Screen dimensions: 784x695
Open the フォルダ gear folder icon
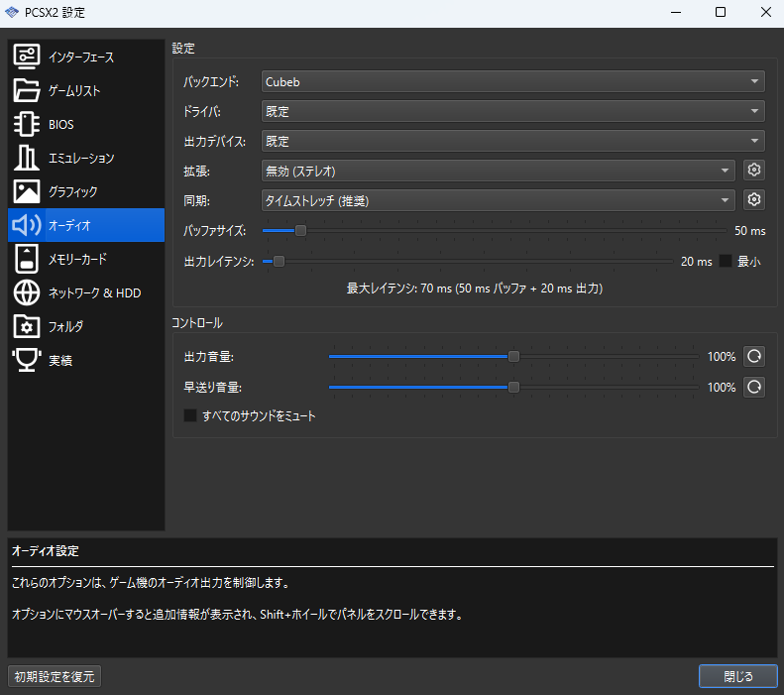(x=27, y=326)
